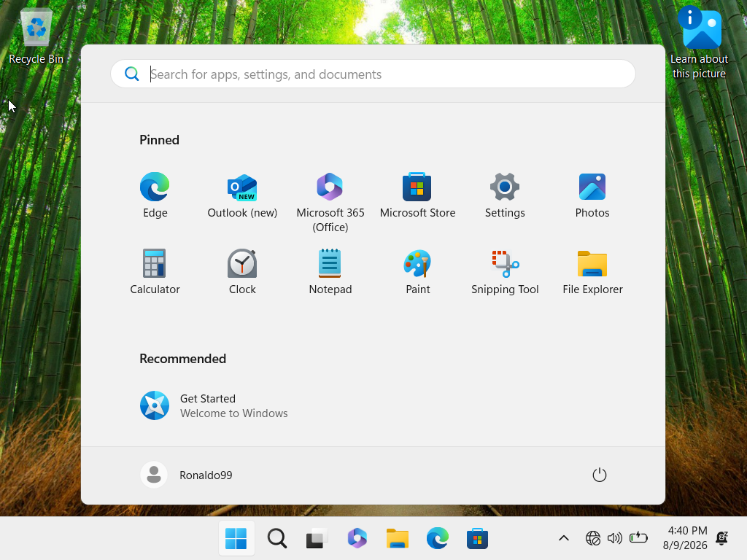
Task: Click the battery tray icon
Action: point(638,538)
